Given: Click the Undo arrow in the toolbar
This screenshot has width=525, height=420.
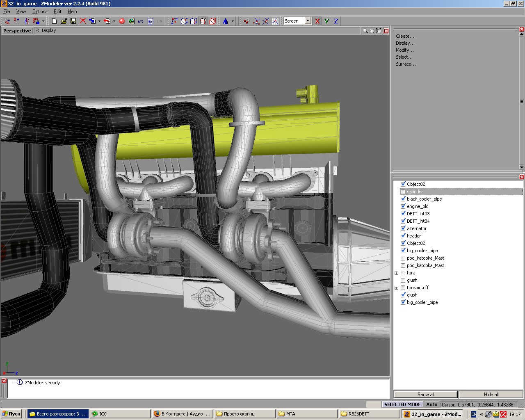Looking at the screenshot, I should [x=141, y=21].
